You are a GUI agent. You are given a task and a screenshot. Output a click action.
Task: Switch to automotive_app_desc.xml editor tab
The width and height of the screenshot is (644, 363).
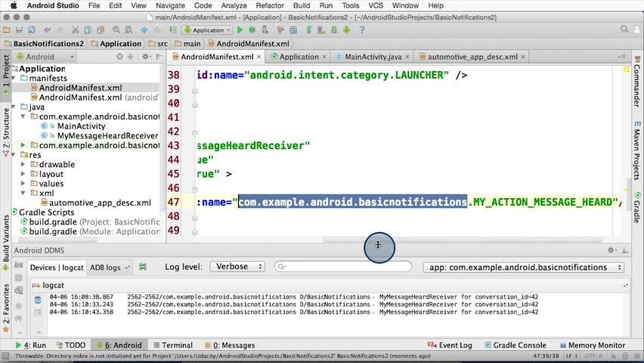[x=472, y=57]
